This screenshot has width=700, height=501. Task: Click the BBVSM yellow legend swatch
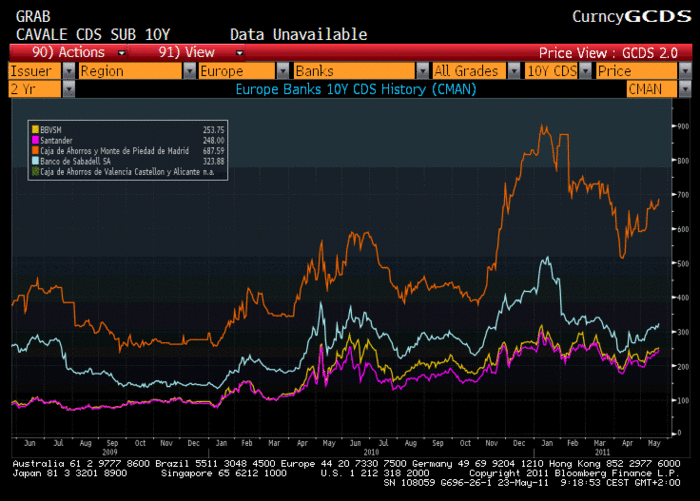[x=35, y=130]
